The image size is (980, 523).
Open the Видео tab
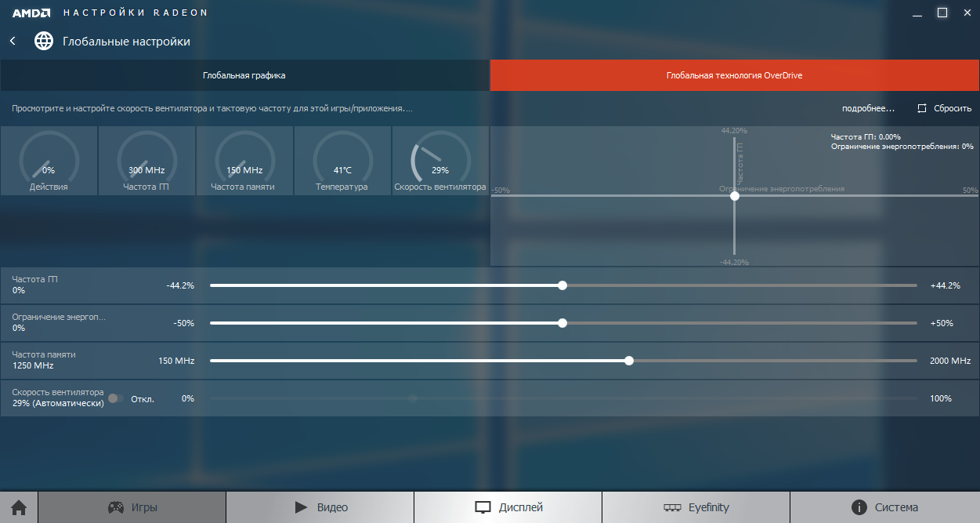tap(320, 507)
